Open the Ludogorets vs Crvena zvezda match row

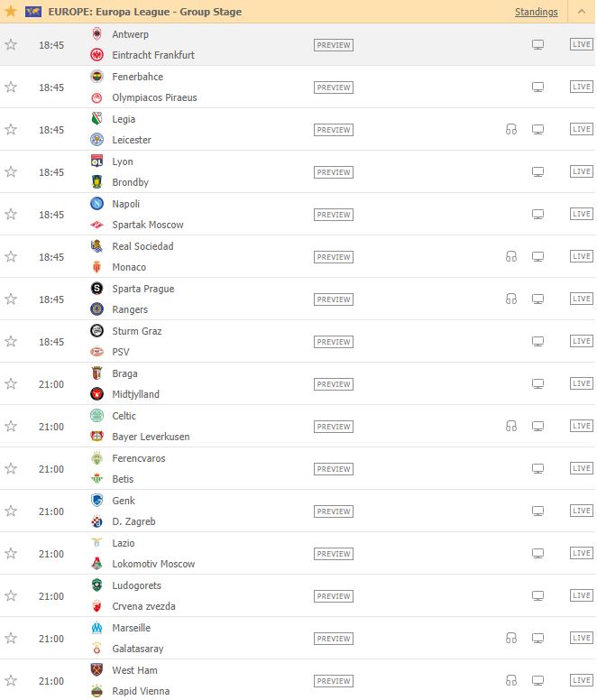coord(298,596)
